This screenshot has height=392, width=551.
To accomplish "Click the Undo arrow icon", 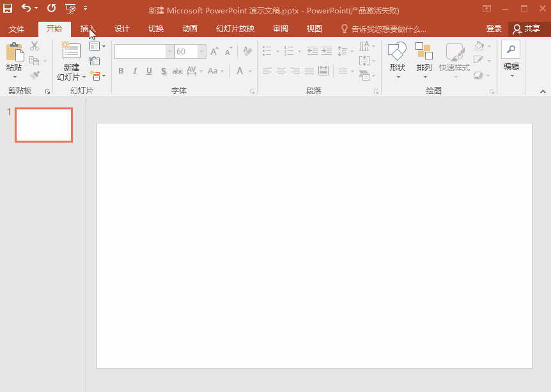I will coord(26,8).
